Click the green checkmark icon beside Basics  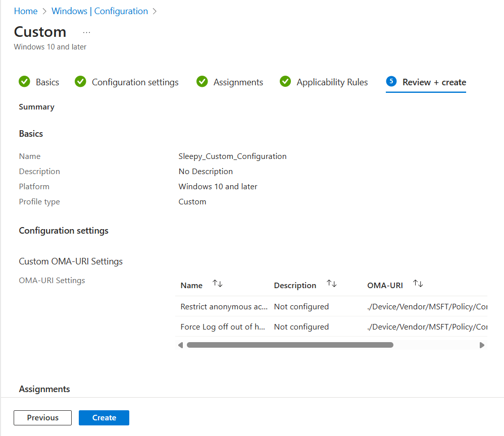click(24, 82)
